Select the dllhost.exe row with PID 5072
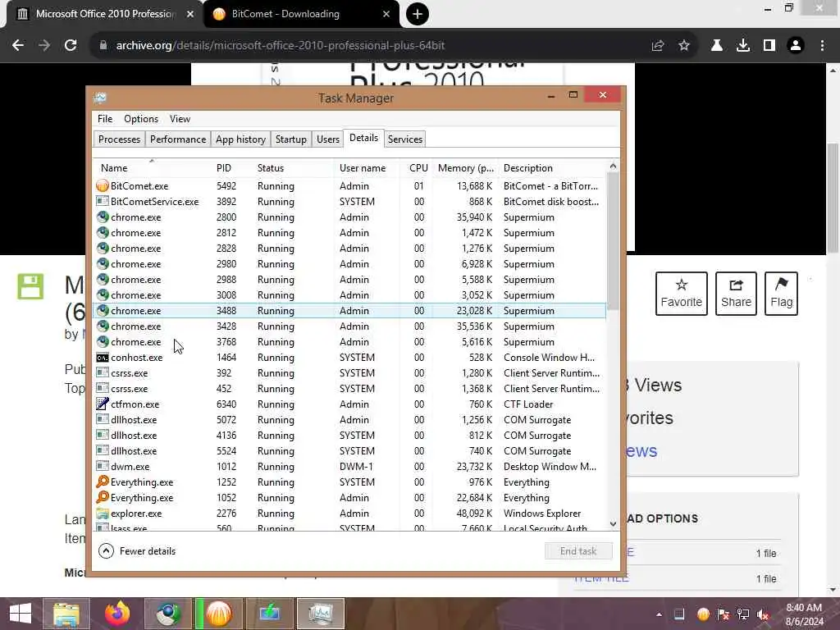This screenshot has height=630, width=840. 349,420
